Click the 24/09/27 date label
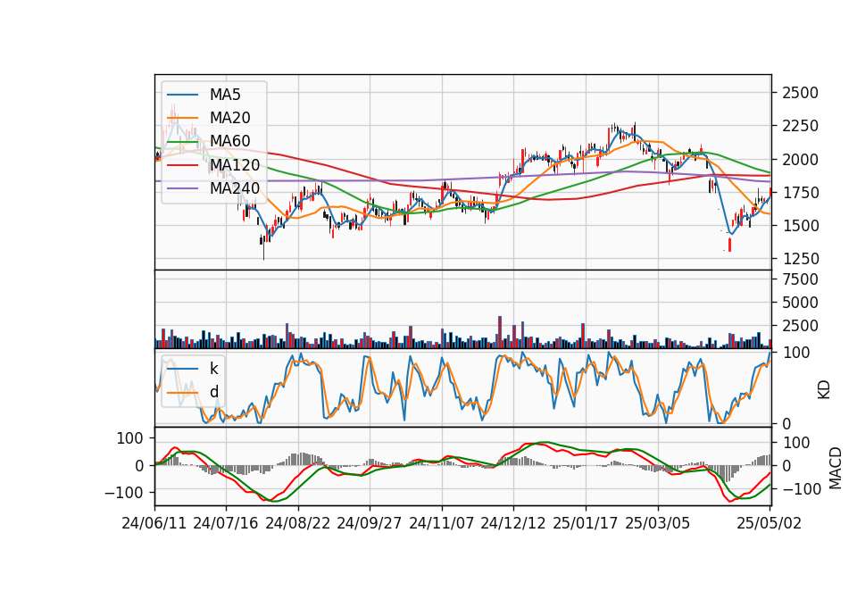The height and width of the screenshot is (616, 857). pyautogui.click(x=370, y=523)
